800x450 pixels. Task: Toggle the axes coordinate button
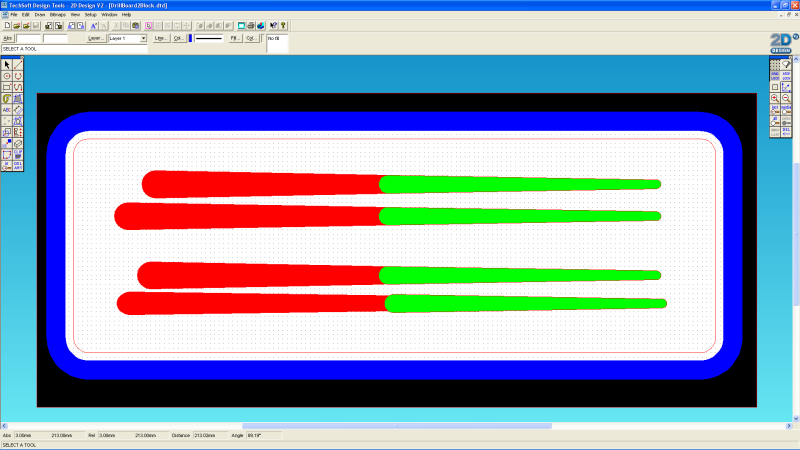coord(786,87)
